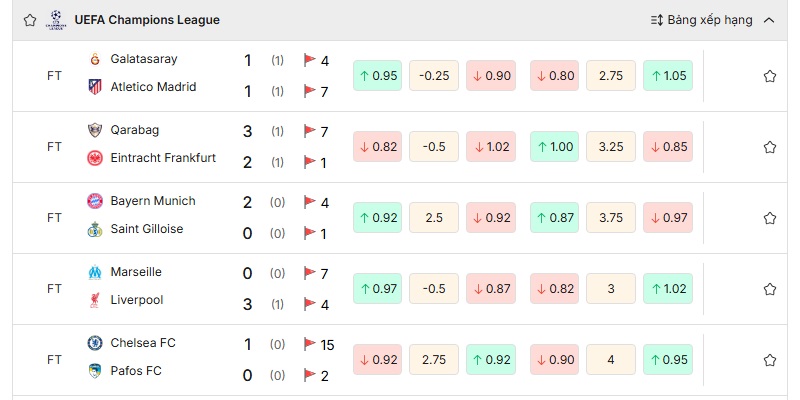Click the Pafos FC corner flag icon
Screen dimensions: 800x400
(310, 375)
